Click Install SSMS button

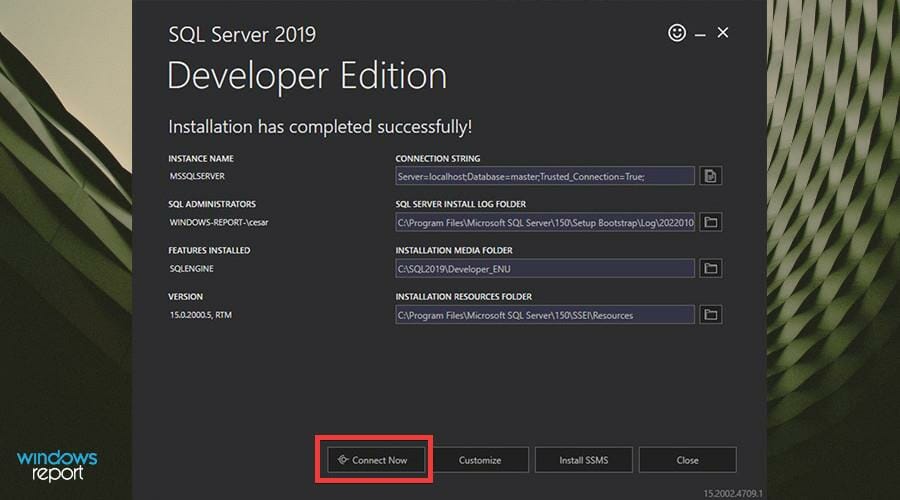[x=584, y=460]
